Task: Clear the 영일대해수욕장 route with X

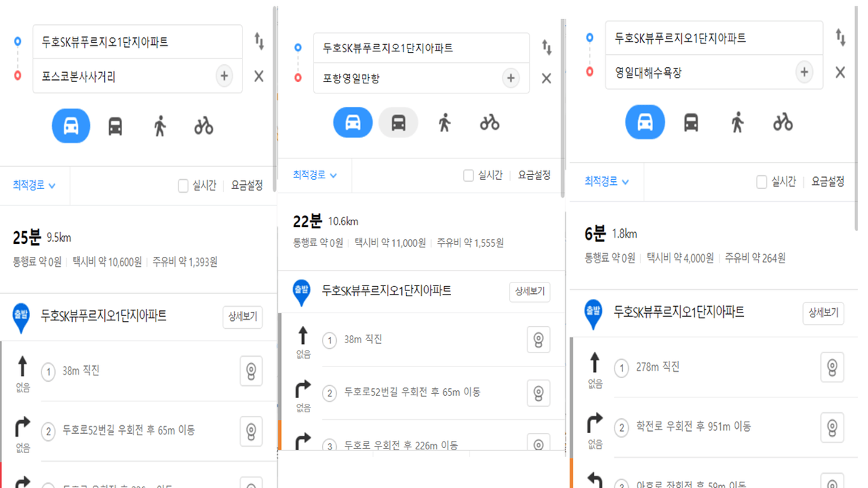Action: (x=840, y=72)
